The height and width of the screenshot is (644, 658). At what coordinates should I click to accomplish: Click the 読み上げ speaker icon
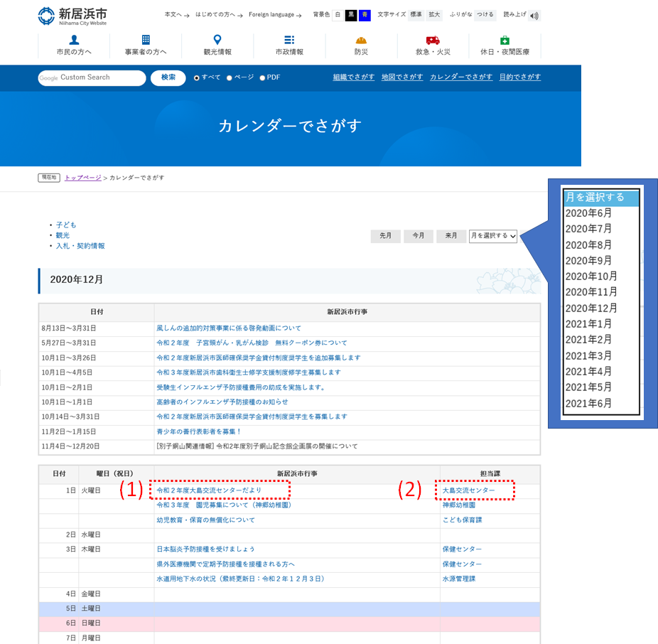point(534,16)
